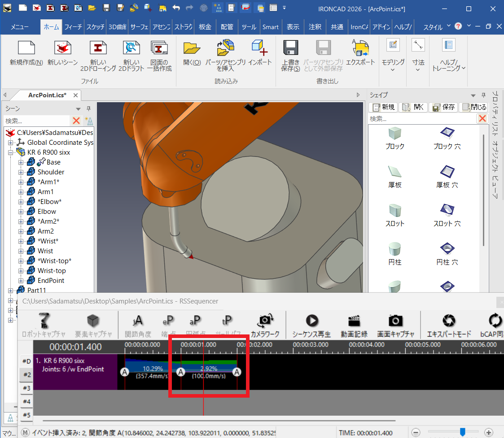Click the 開く(O) open folder icon

pyautogui.click(x=192, y=48)
